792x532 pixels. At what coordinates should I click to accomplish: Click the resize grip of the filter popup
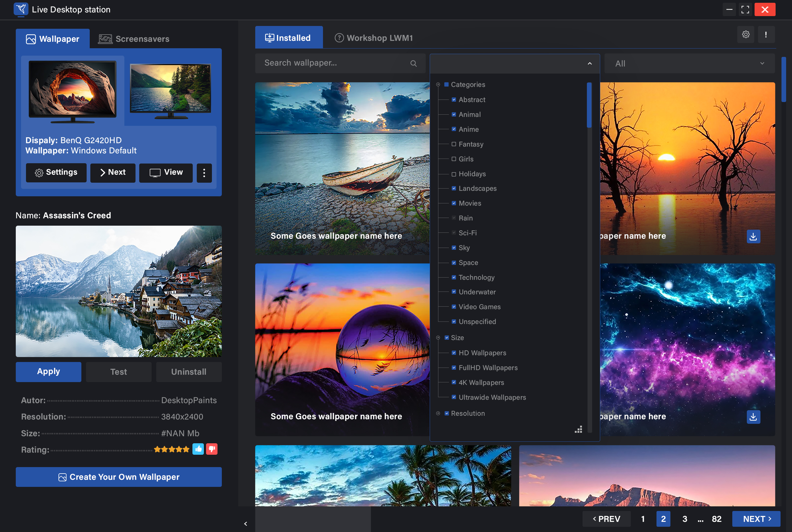click(x=579, y=429)
